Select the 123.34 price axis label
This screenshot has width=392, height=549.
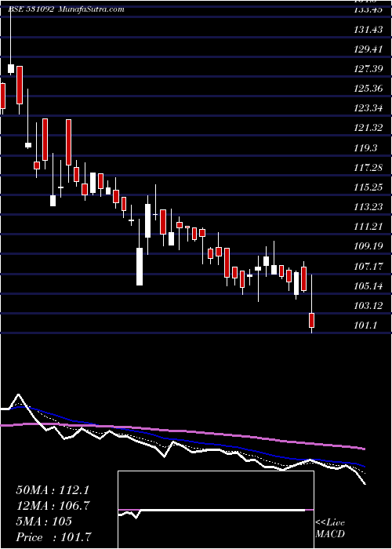coord(368,108)
